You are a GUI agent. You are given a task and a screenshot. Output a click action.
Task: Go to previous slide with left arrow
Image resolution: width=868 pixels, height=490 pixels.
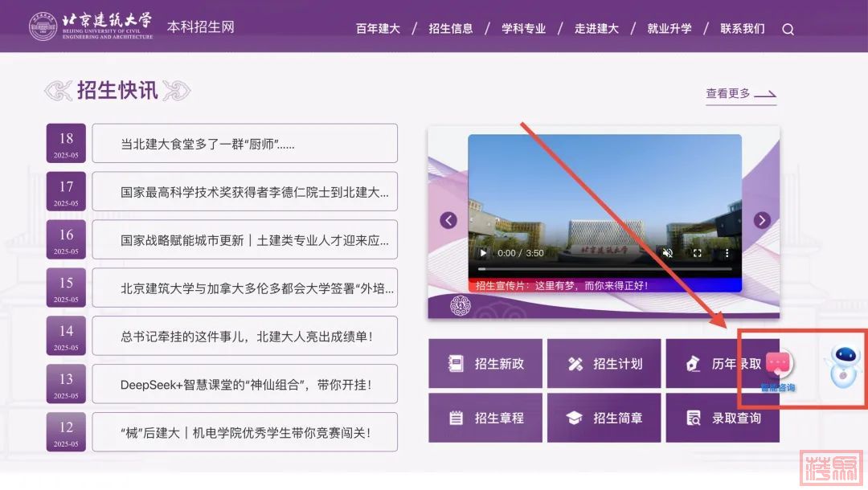pyautogui.click(x=448, y=220)
